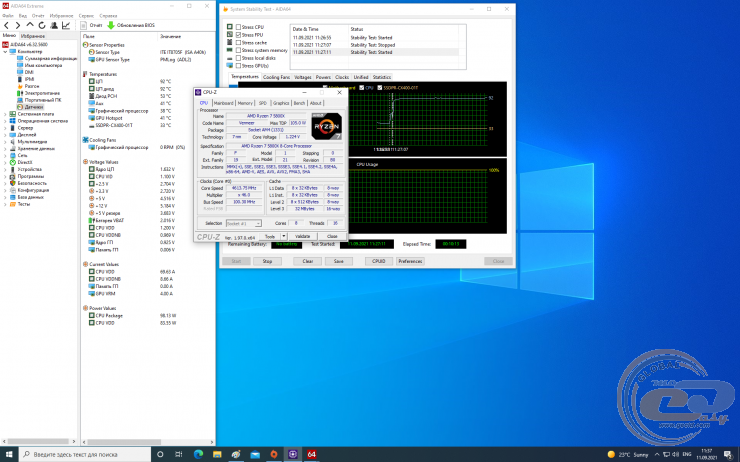Switch to the Cooling Fans tab
The image size is (740, 462).
[276, 77]
